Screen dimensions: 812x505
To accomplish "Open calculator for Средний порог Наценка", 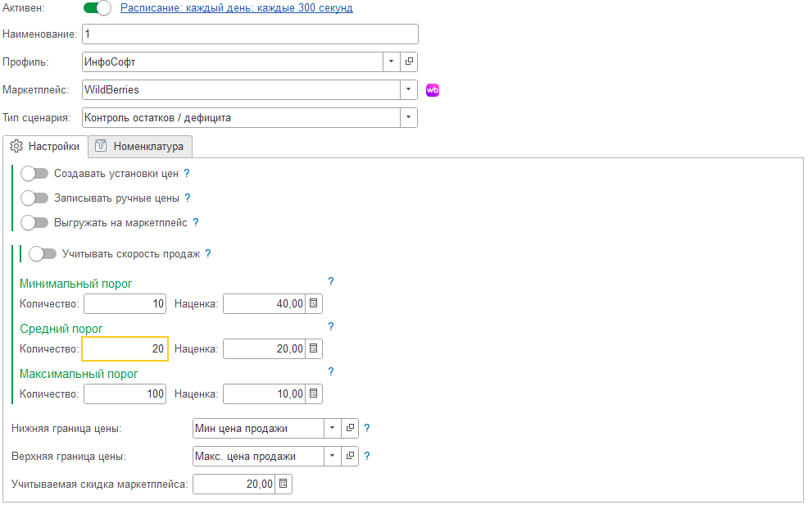I will (313, 348).
